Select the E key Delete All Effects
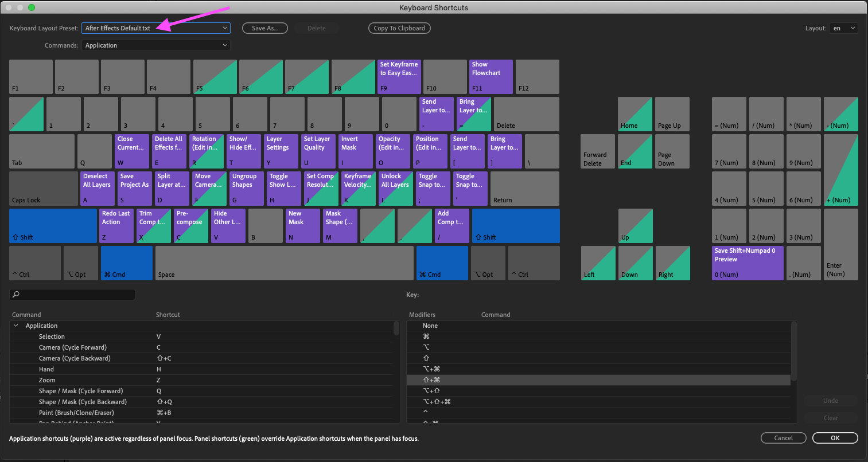Image resolution: width=868 pixels, height=462 pixels. tap(169, 151)
